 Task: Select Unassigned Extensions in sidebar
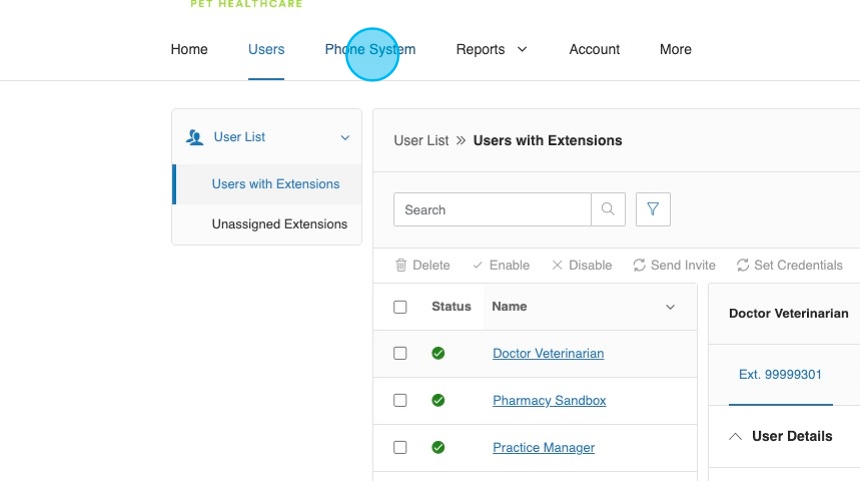[279, 224]
